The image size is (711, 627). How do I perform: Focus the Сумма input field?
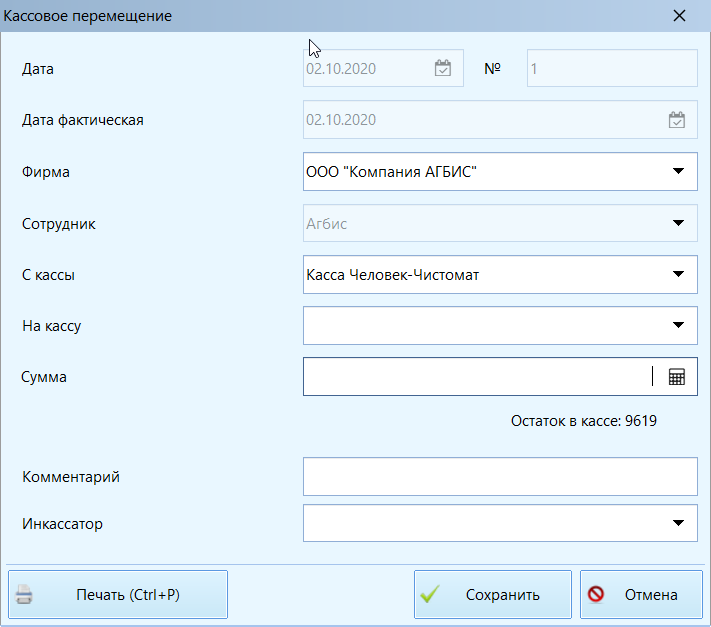[x=475, y=377]
